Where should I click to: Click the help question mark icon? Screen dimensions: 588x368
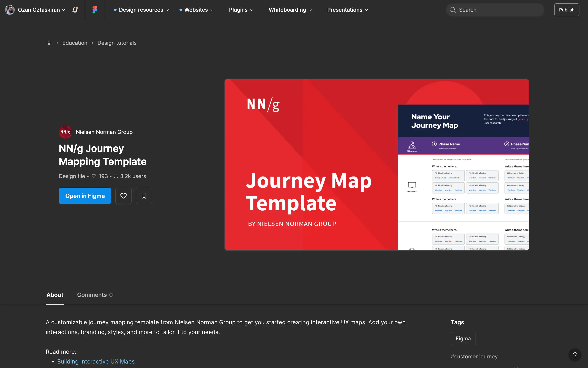575,355
